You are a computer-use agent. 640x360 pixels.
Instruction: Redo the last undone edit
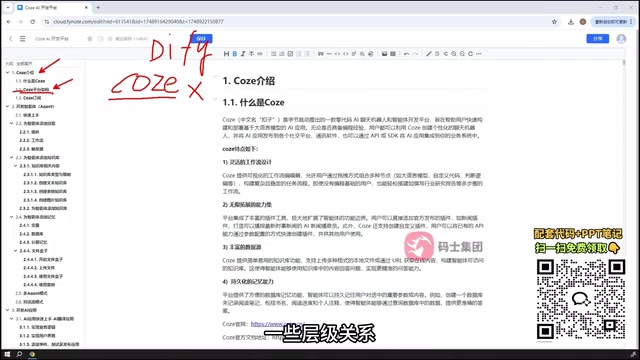[415, 54]
